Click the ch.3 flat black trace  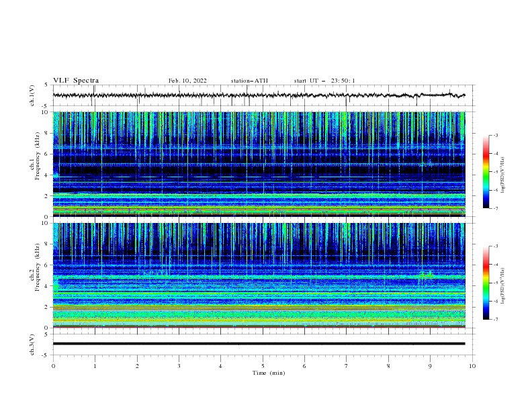259,344
